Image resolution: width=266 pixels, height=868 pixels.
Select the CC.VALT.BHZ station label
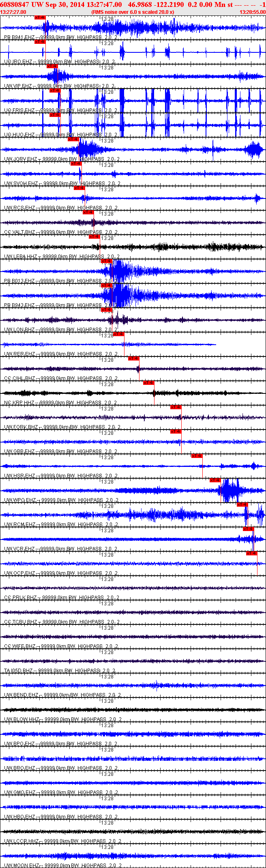point(19,232)
